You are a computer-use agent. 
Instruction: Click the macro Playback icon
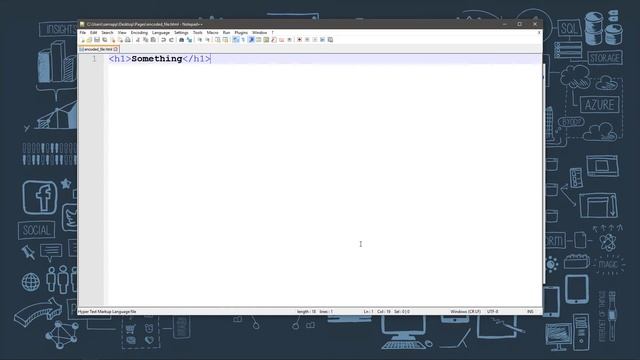pos(315,40)
